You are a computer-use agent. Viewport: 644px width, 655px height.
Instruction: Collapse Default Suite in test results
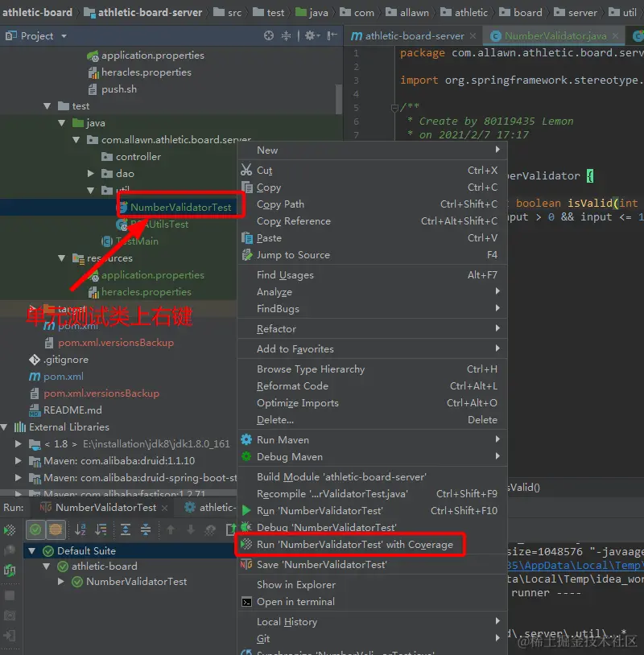point(31,551)
